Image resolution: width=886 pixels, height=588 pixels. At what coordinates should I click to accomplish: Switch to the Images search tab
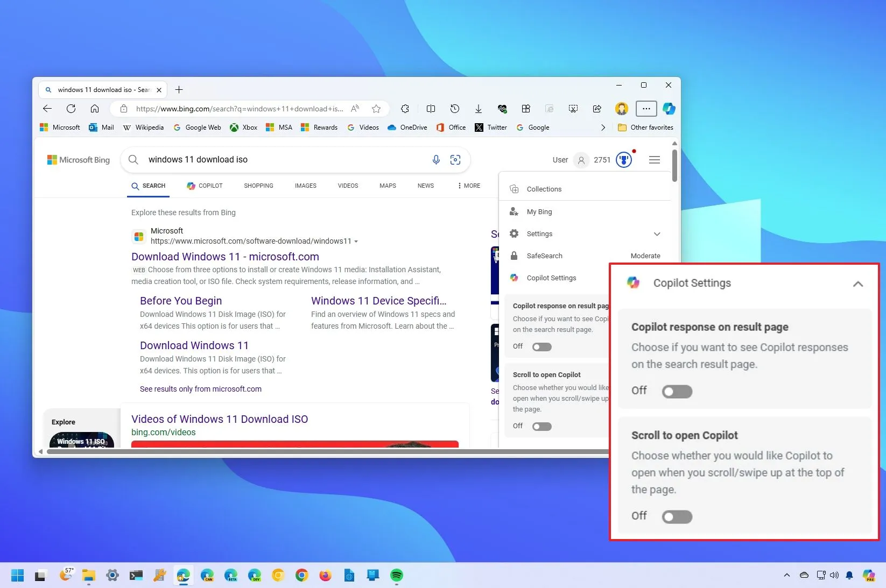coord(305,186)
